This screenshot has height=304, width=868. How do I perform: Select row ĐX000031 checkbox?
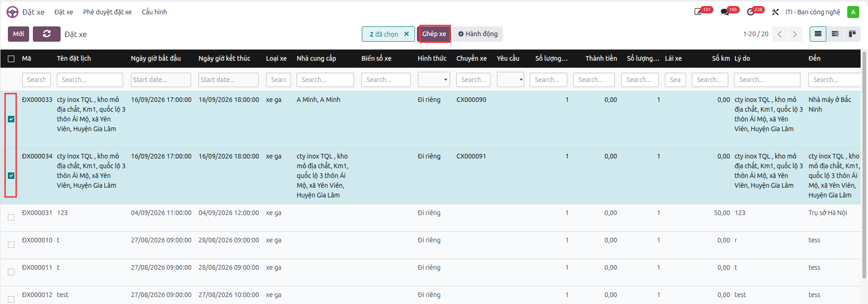pyautogui.click(x=11, y=217)
